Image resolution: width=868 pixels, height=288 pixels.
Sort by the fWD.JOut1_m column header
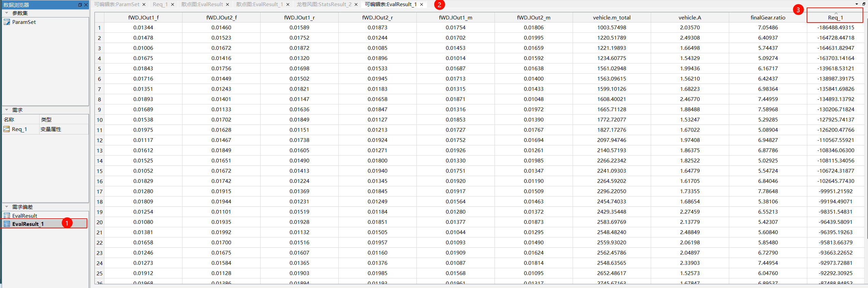456,17
